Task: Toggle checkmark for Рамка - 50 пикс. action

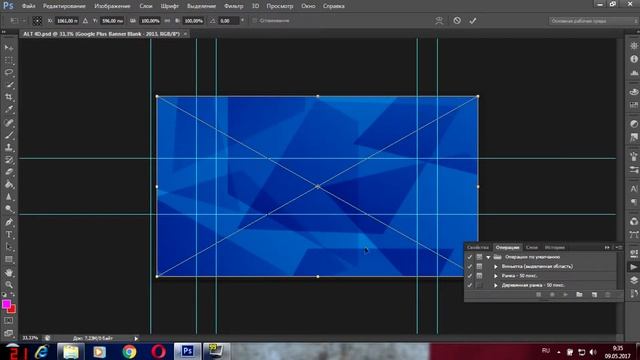Action: (x=470, y=276)
